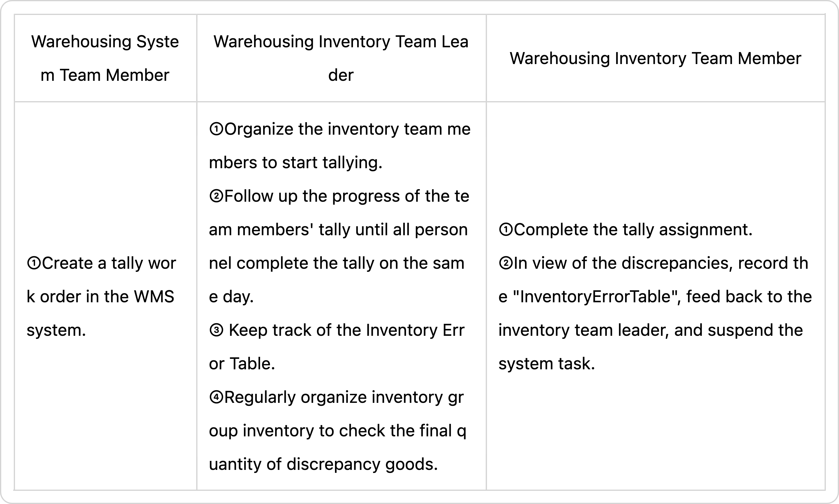This screenshot has width=839, height=504.
Task: Click the circled 1 before "Complete the tally"
Action: tap(505, 230)
